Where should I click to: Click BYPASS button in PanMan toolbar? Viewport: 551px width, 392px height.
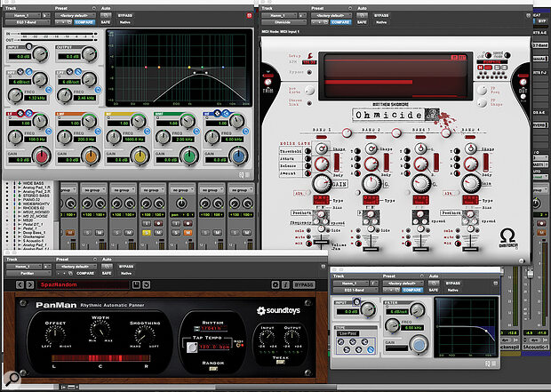(304, 284)
